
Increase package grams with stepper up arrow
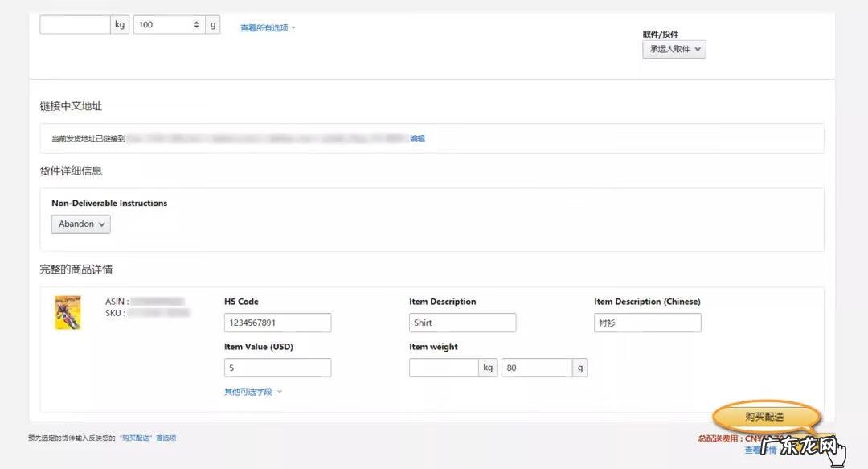coord(197,22)
